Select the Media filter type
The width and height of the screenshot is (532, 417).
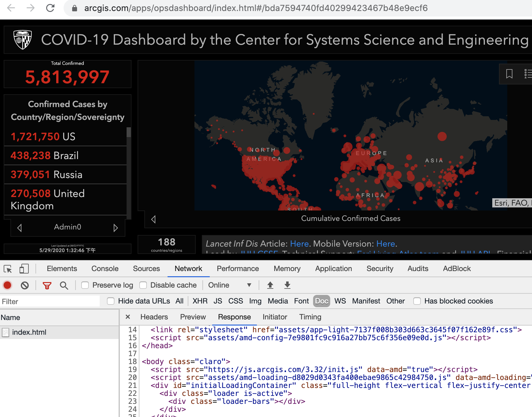(278, 301)
